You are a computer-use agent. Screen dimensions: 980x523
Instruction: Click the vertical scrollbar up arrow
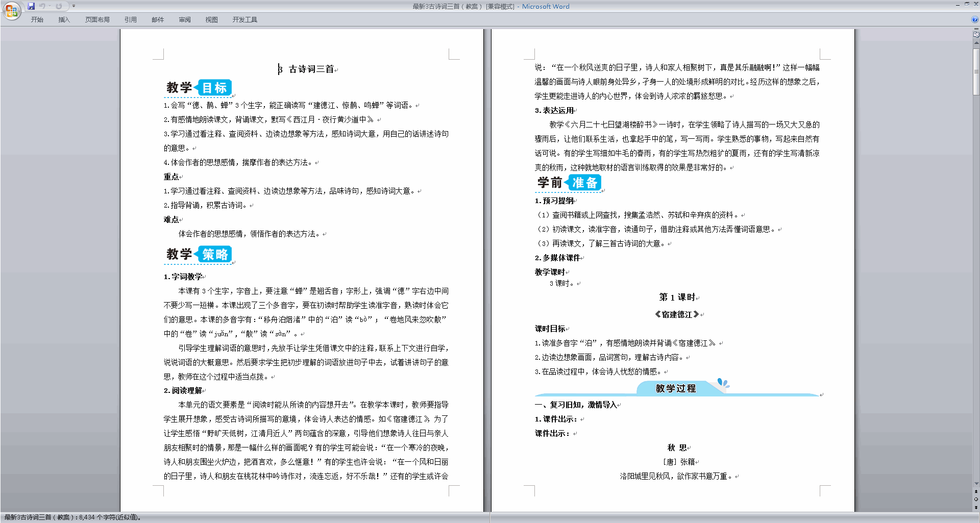(x=976, y=43)
